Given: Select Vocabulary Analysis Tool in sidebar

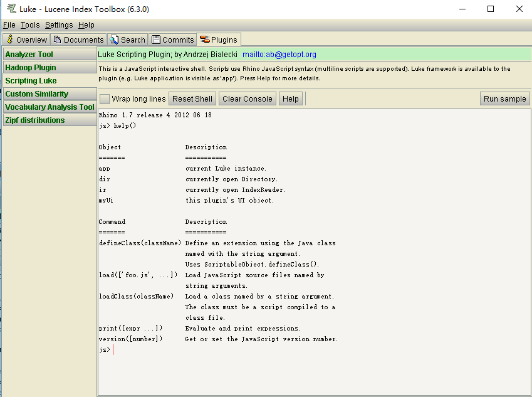Looking at the screenshot, I should 50,107.
